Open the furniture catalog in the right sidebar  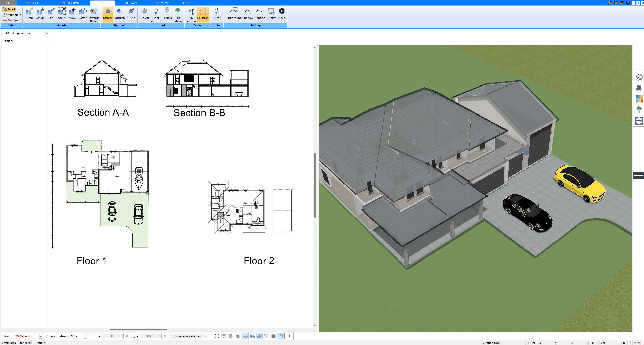(x=639, y=88)
